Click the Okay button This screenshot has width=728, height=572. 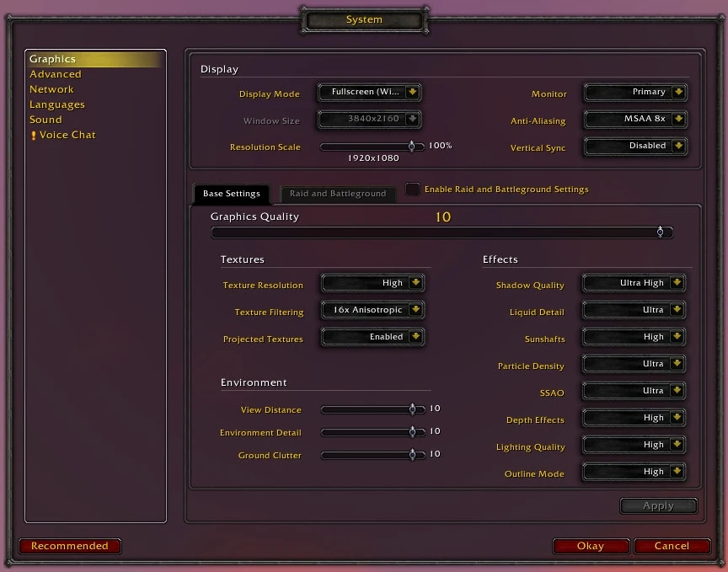click(x=591, y=546)
